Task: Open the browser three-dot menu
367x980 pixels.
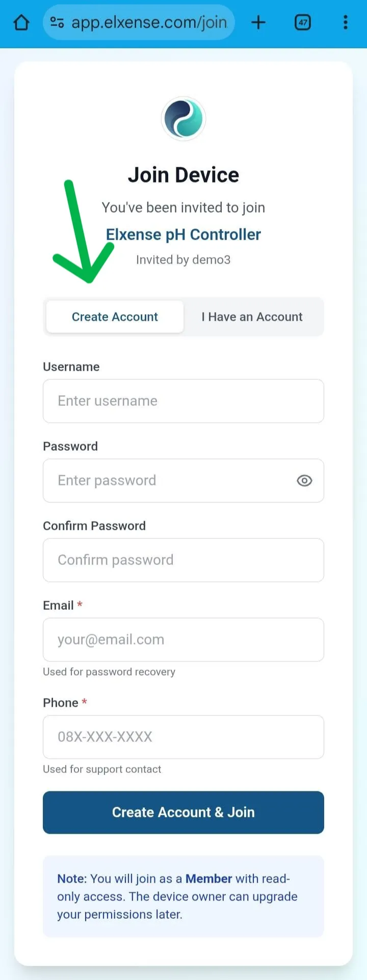Action: tap(346, 22)
